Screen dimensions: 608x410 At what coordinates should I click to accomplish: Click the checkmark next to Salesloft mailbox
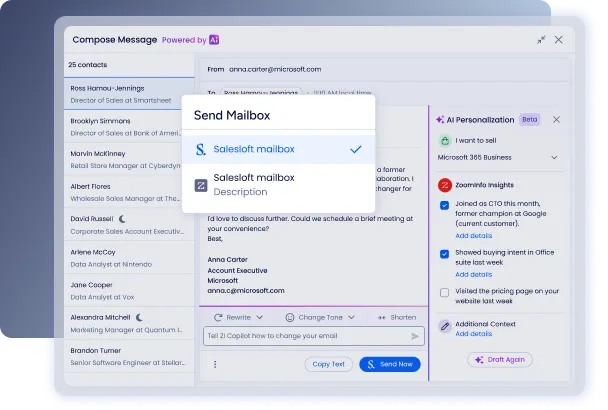(356, 149)
